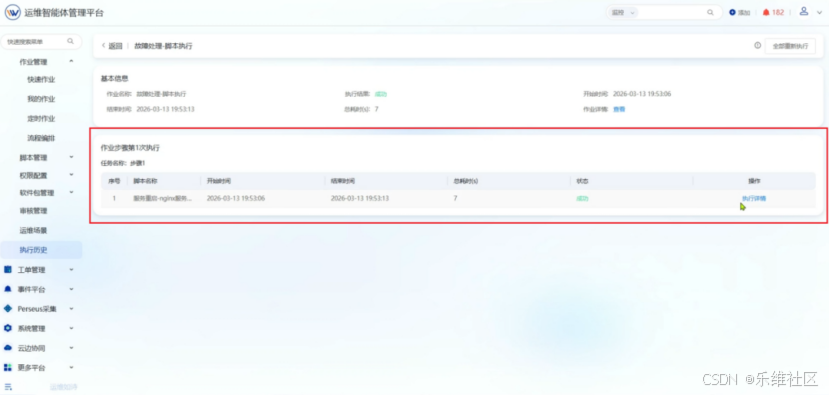The width and height of the screenshot is (830, 395).
Task: Click the sidebar quick-search magnifier icon
Action: 70,41
